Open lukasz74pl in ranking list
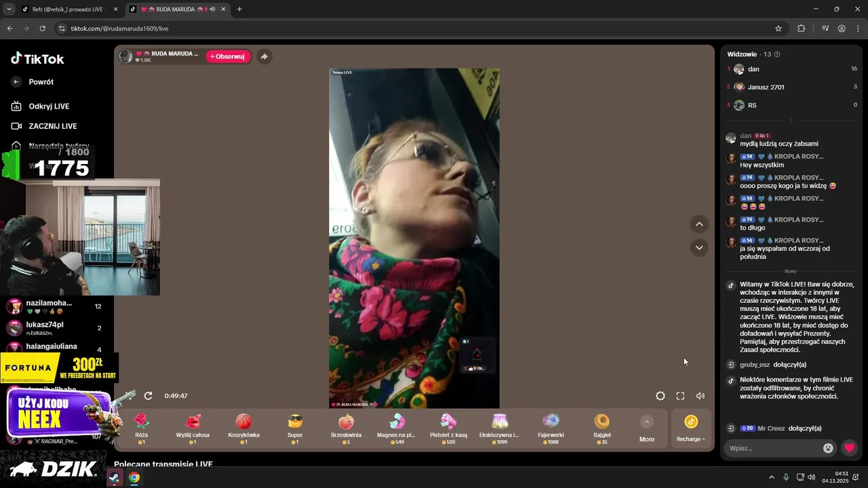 coord(54,328)
